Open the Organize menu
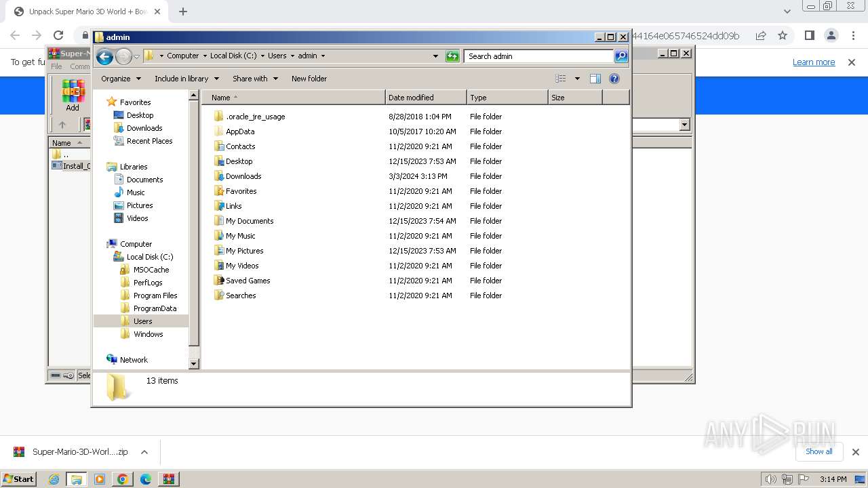The width and height of the screenshot is (868, 488). [x=121, y=79]
